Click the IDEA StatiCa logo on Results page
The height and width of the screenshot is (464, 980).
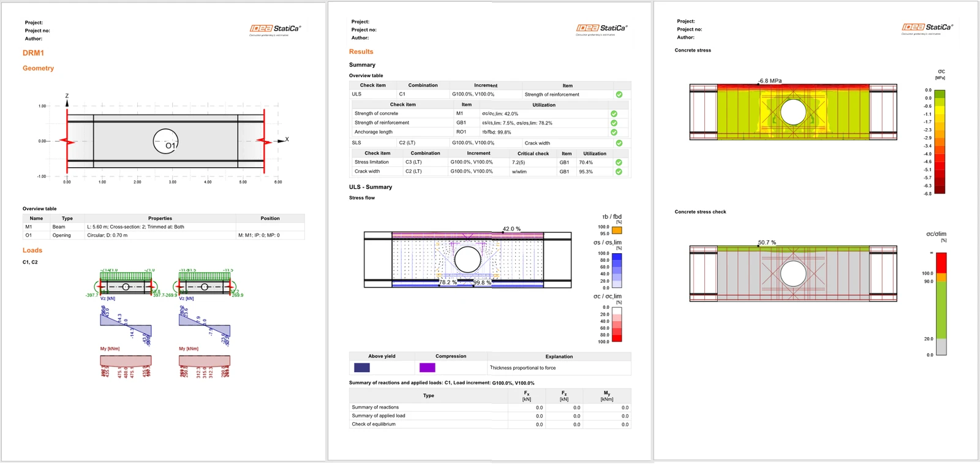click(x=601, y=28)
